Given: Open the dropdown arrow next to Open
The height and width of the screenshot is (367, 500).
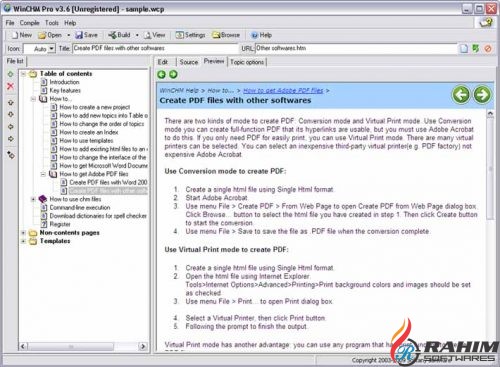Looking at the screenshot, I should tap(69, 35).
